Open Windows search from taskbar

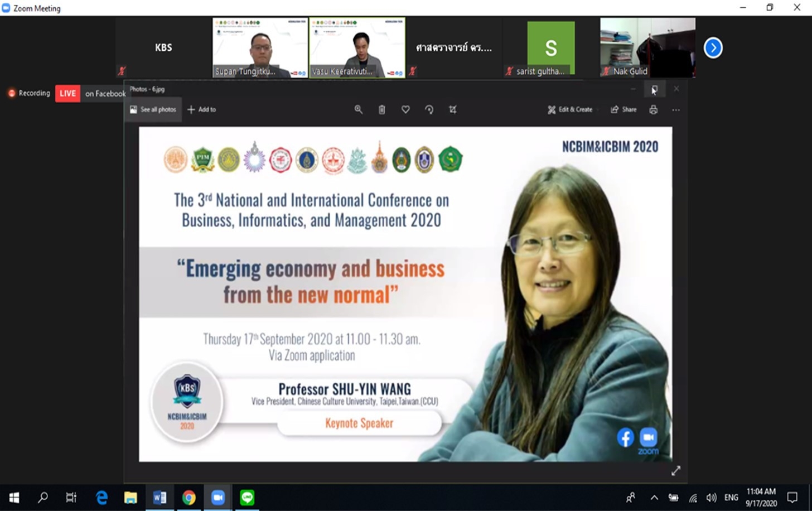coord(42,497)
